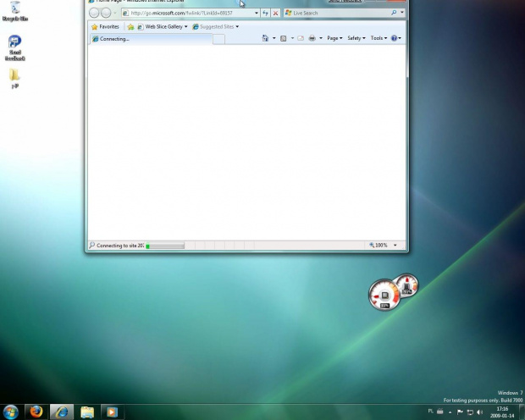Open the search provider dropdown
The width and height of the screenshot is (525, 420).
pos(402,13)
